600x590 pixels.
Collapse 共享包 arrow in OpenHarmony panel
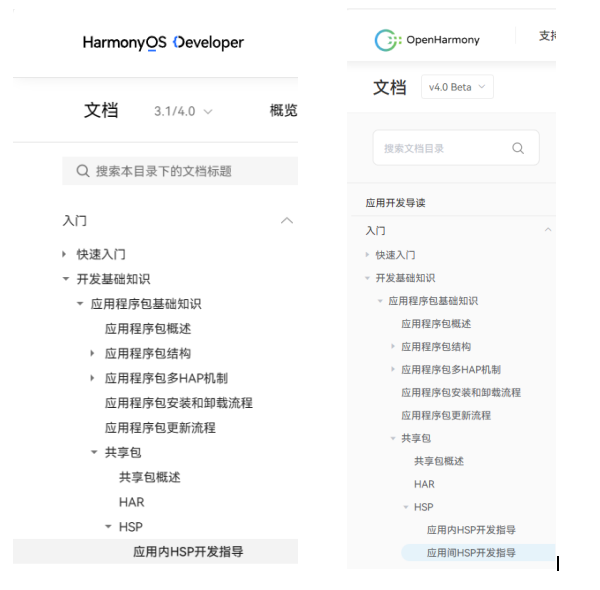coord(393,438)
